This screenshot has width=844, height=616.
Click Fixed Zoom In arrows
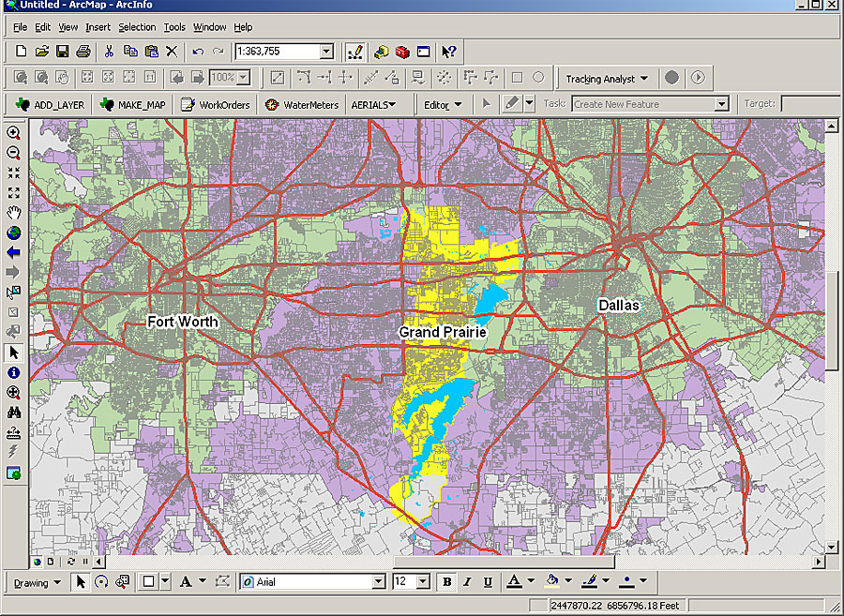14,173
